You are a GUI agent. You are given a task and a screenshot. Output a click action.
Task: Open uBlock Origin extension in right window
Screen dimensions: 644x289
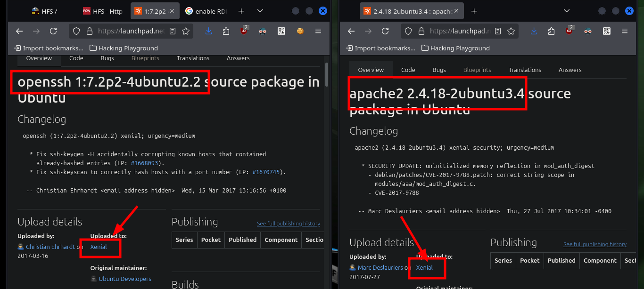coord(569,31)
